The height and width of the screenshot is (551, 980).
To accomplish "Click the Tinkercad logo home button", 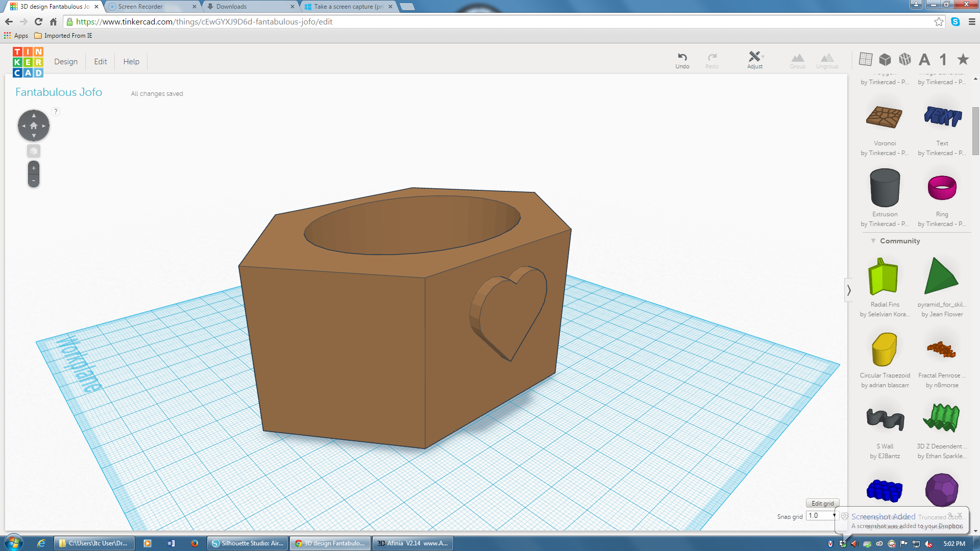I will pyautogui.click(x=27, y=61).
